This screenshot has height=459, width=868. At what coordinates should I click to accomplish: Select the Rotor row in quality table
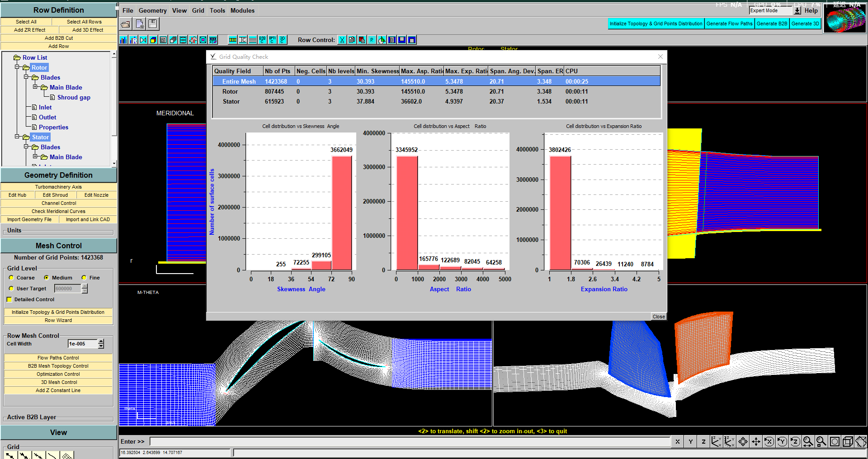[x=230, y=91]
